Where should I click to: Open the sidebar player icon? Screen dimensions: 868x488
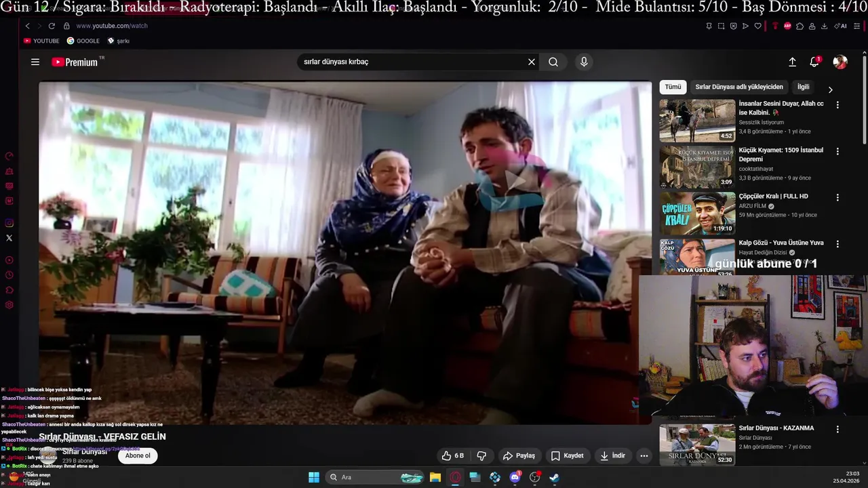pos(9,260)
